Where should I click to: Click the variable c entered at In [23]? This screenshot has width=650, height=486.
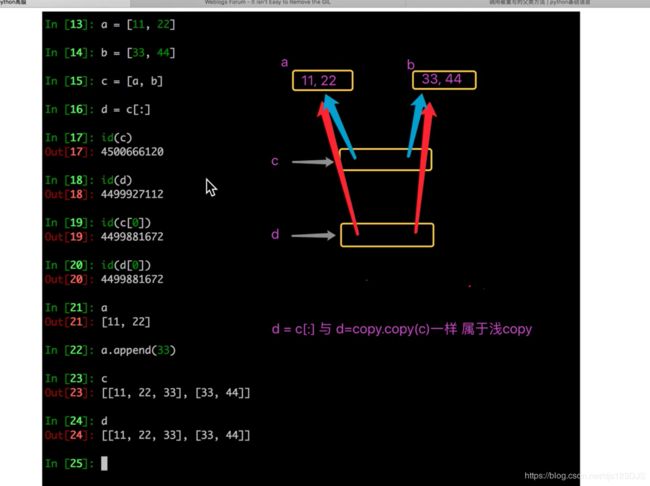point(104,379)
